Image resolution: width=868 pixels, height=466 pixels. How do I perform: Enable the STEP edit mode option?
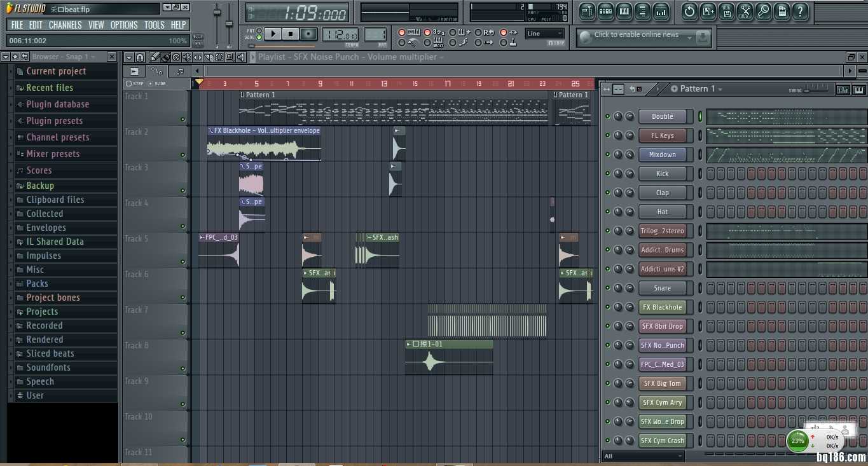pyautogui.click(x=134, y=83)
